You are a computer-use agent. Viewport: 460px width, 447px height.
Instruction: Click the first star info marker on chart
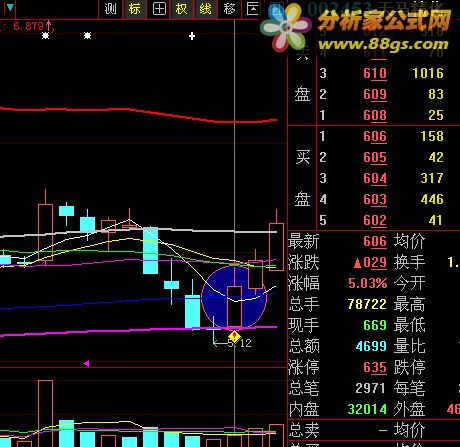[46, 35]
